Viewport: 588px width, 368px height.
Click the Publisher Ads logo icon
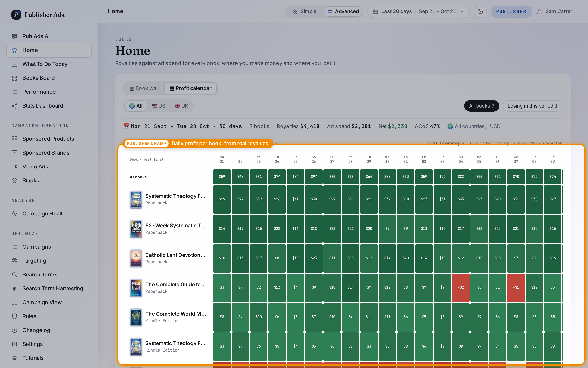[16, 15]
